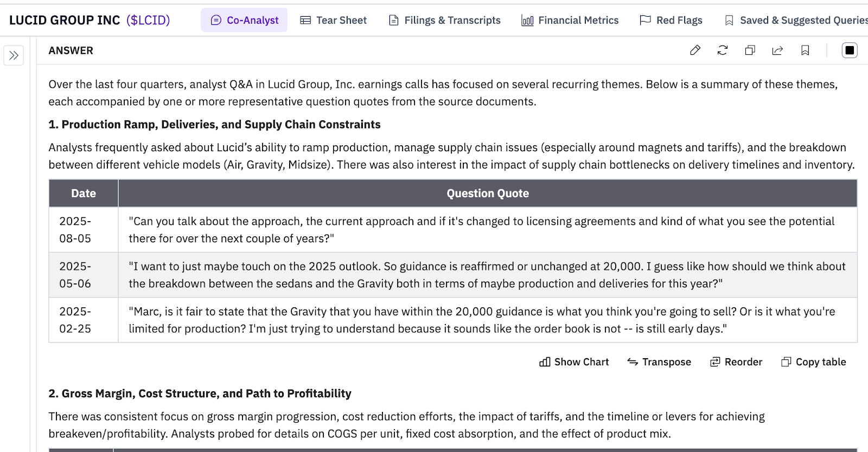This screenshot has width=868, height=452.
Task: Click the Date column header
Action: [x=84, y=193]
